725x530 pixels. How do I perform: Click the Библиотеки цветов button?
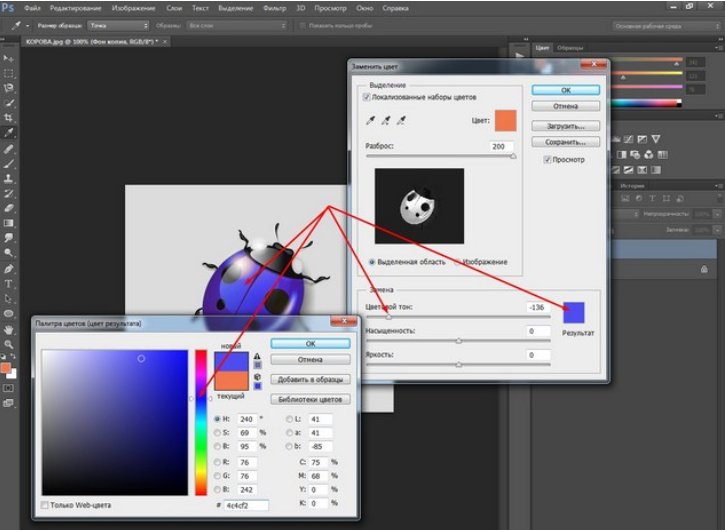pyautogui.click(x=310, y=399)
